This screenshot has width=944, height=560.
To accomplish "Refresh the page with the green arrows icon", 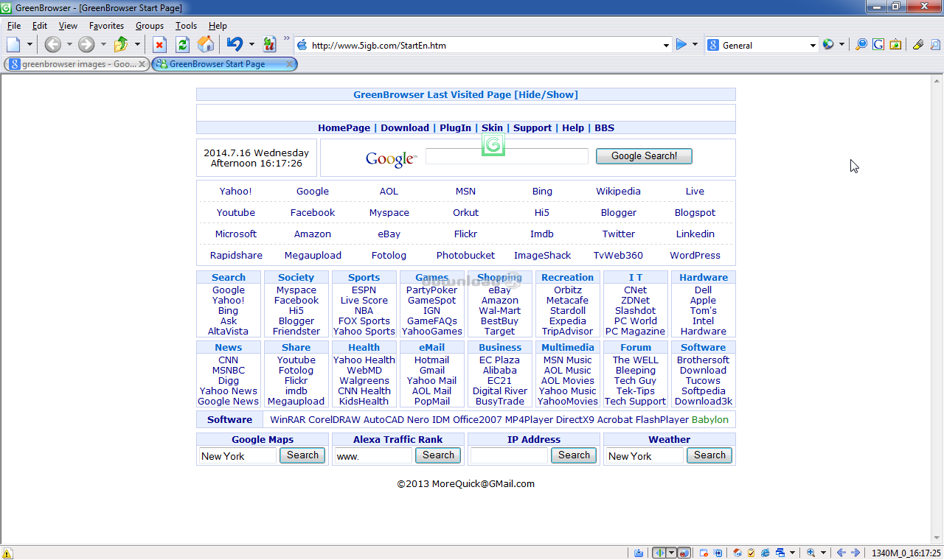I will tap(182, 45).
